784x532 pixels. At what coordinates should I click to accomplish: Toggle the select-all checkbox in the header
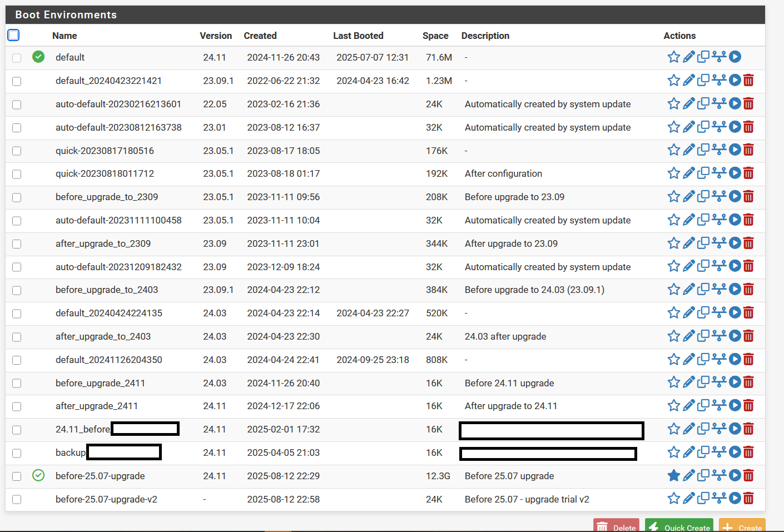pyautogui.click(x=13, y=35)
